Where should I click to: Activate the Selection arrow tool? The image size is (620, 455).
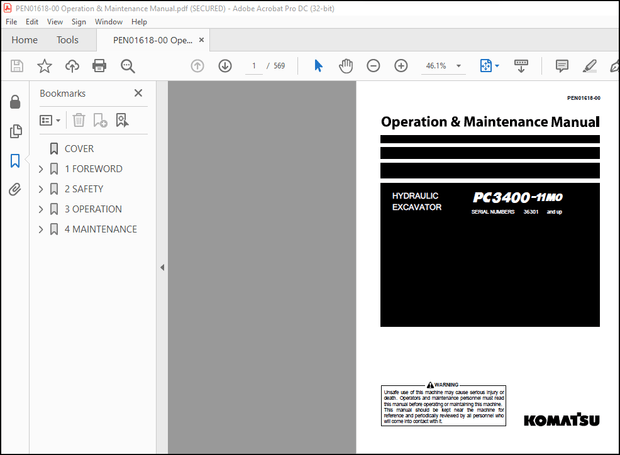click(318, 66)
